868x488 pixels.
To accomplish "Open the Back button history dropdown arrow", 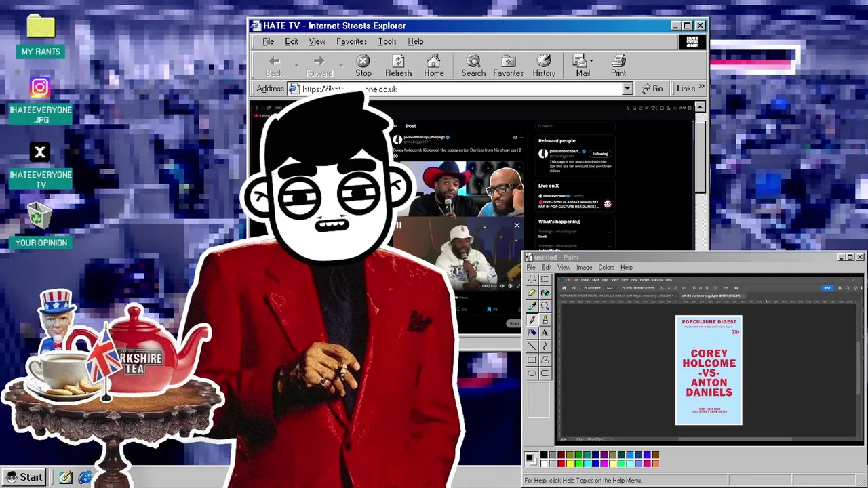I will pos(296,66).
